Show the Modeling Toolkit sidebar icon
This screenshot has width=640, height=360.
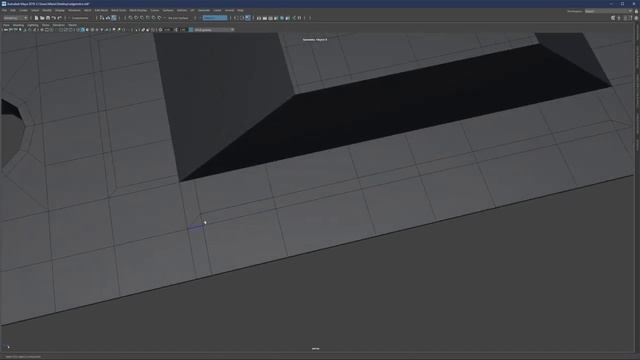coord(613,18)
